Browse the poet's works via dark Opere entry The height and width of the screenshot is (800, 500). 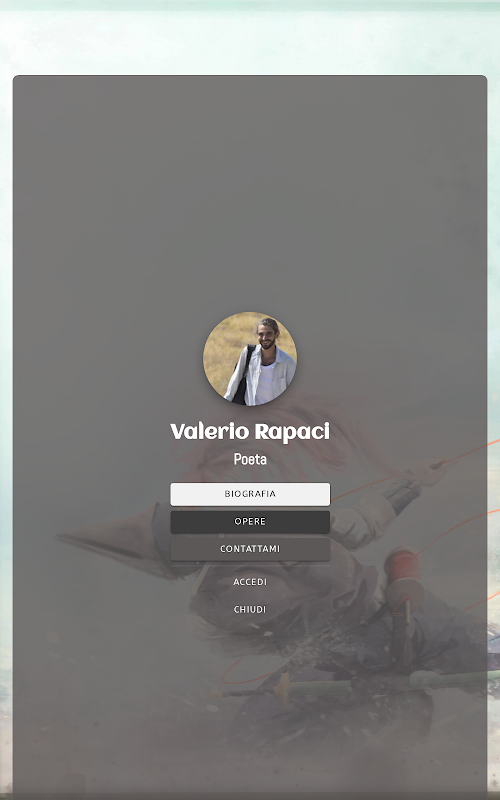[250, 521]
